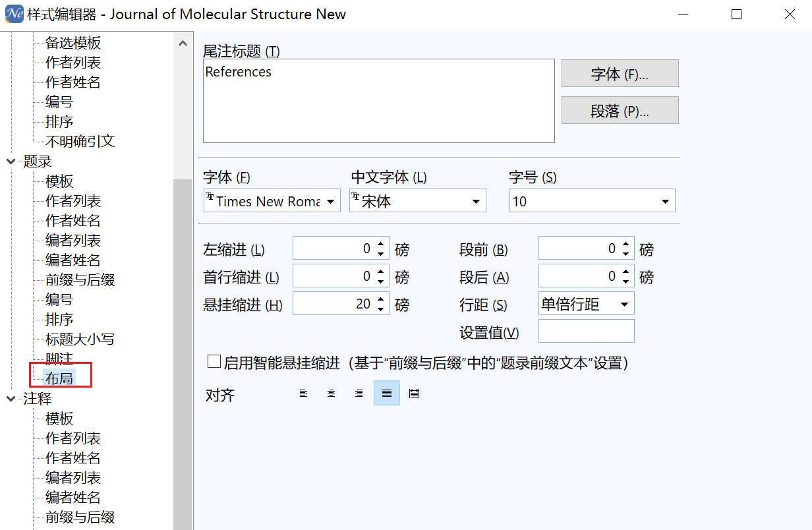Select 作者列表 under 注释
812x530 pixels.
click(73, 438)
